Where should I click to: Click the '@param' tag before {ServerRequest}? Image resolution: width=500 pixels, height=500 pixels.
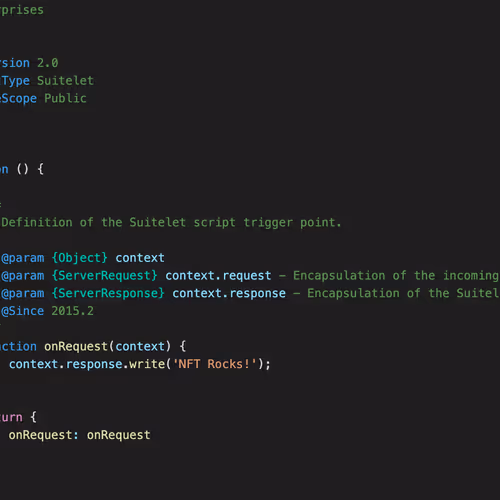(23, 276)
